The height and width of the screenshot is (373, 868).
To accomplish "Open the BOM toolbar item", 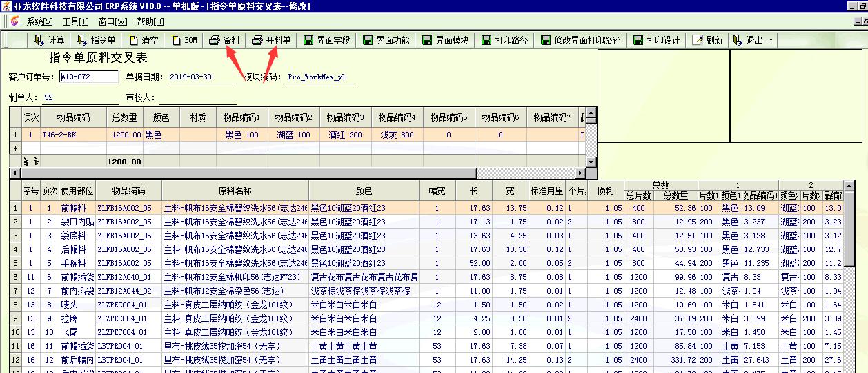I will (x=184, y=40).
